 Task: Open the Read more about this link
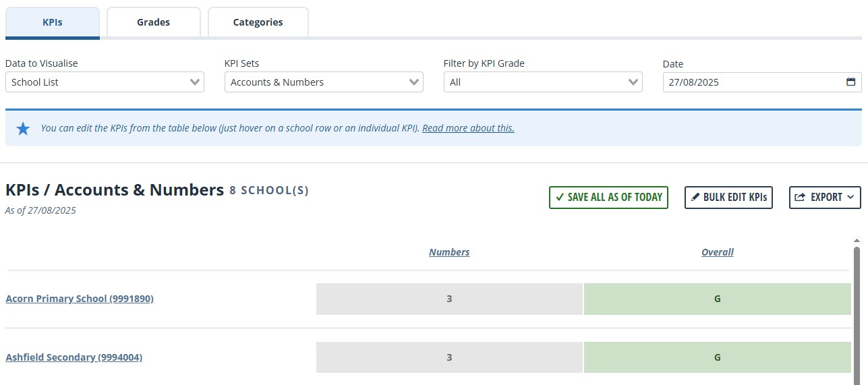point(468,128)
